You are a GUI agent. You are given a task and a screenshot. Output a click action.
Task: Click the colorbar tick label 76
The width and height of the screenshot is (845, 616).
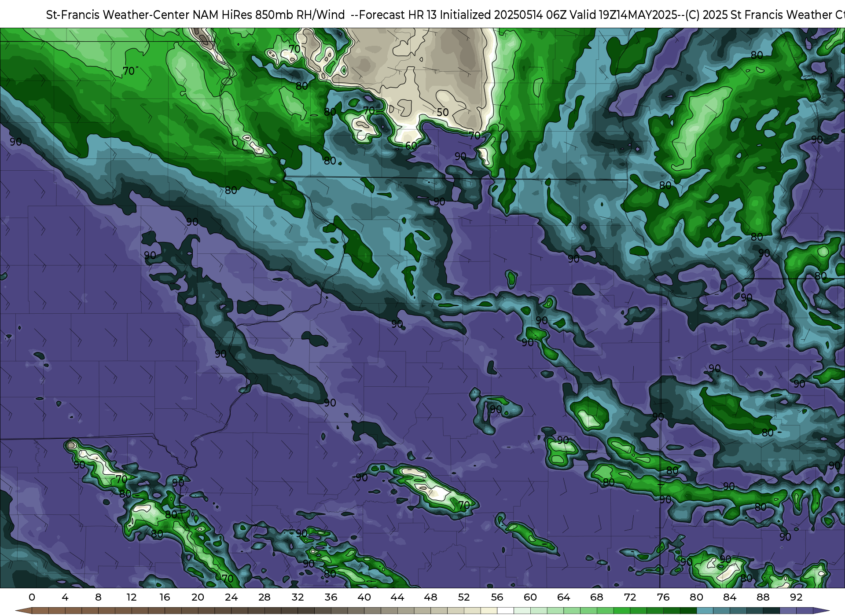pos(663,597)
